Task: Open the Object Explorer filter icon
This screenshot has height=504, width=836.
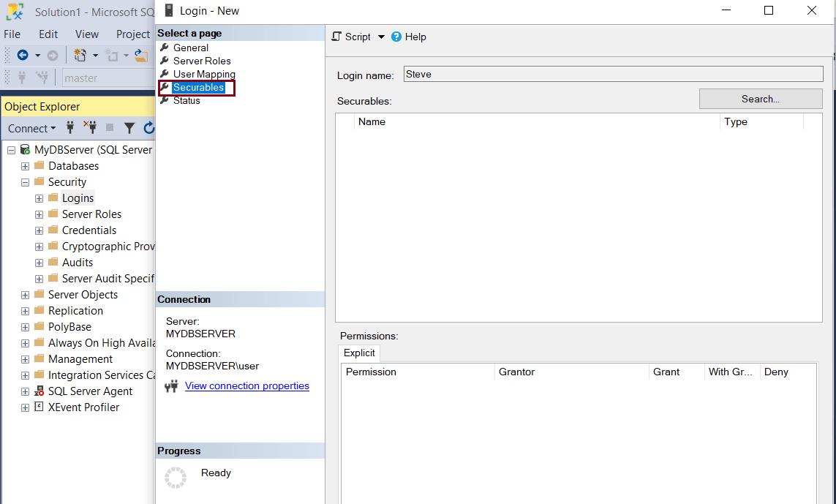Action: (130, 128)
